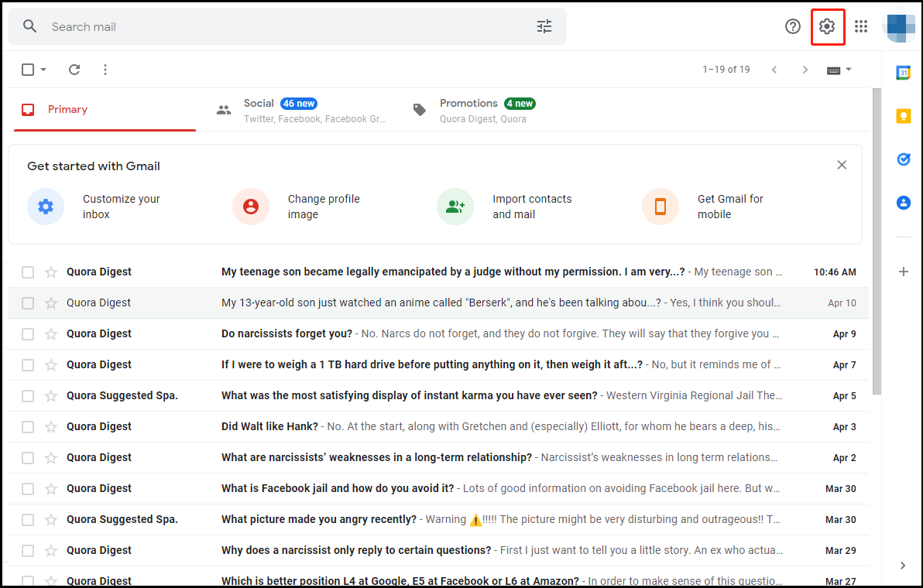Check the Apr 2 narcissists' weaknesses email

(28, 458)
